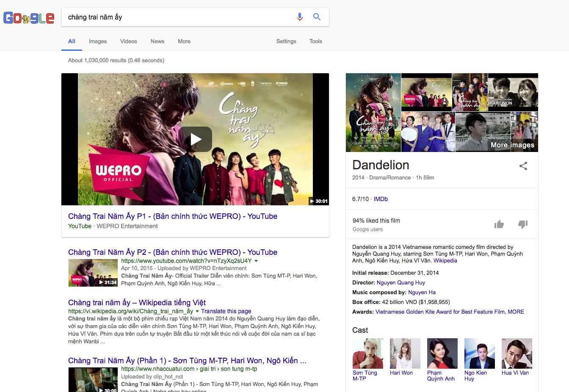Give thumbs down to this film
The width and height of the screenshot is (569, 392).
[523, 224]
